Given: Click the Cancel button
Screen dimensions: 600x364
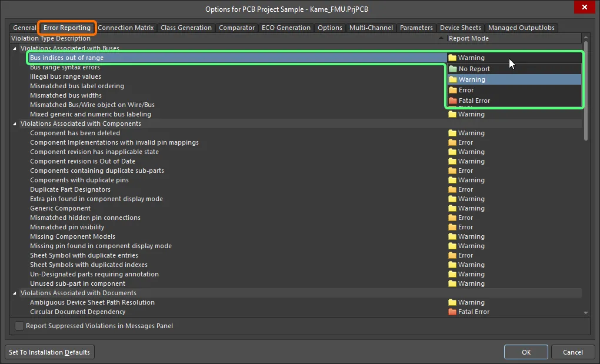Looking at the screenshot, I should [x=572, y=352].
